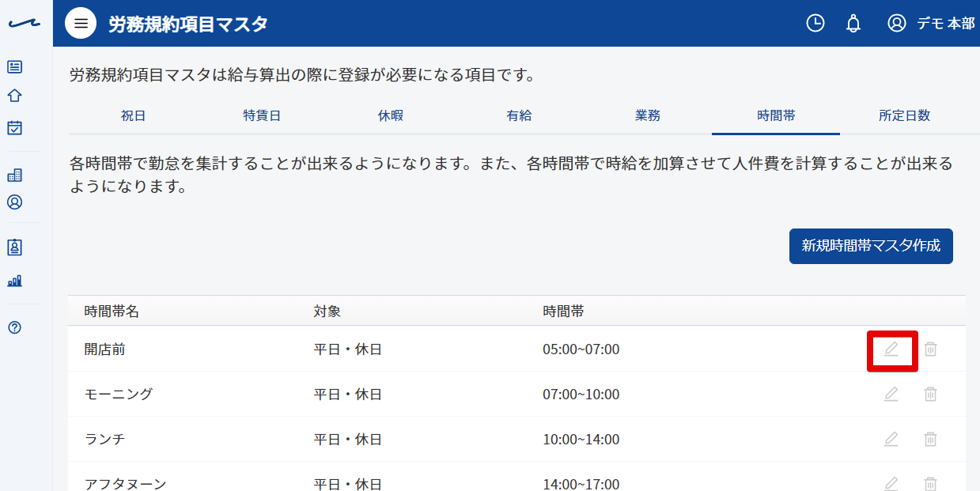980x491 pixels.
Task: Click 平日・休日 in the 開店前 row
Action: point(348,349)
